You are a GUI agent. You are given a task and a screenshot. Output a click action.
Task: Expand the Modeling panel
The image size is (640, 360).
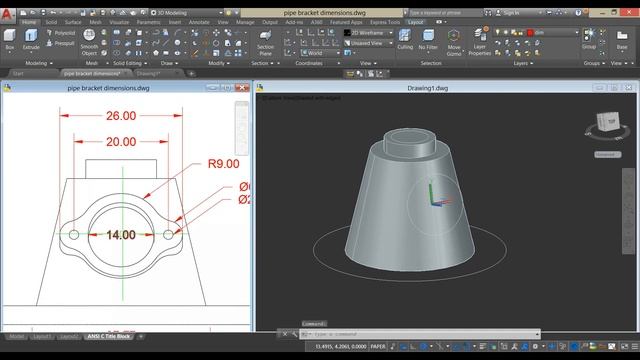[39, 63]
